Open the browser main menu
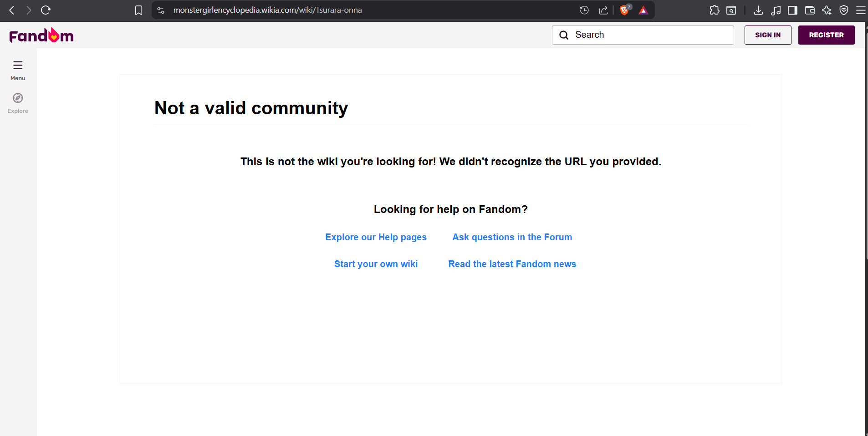Image resolution: width=868 pixels, height=436 pixels. [861, 10]
